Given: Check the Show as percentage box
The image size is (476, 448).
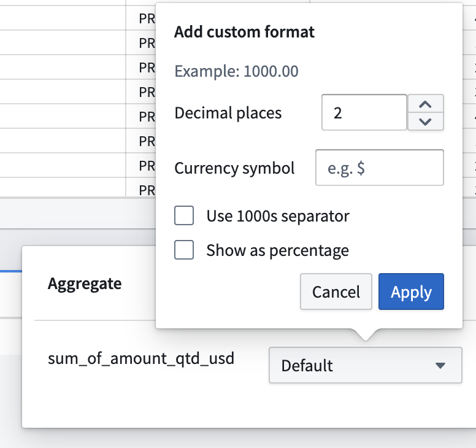Looking at the screenshot, I should [184, 250].
